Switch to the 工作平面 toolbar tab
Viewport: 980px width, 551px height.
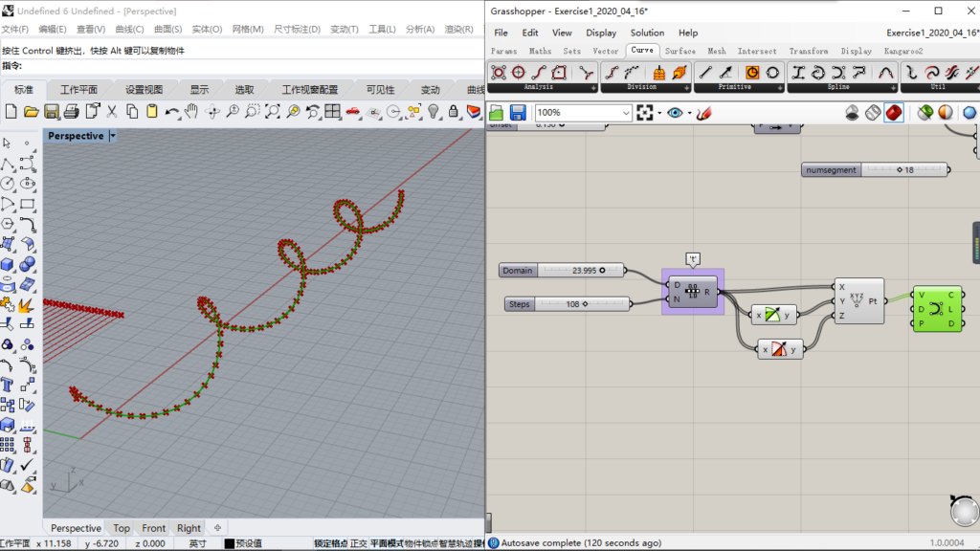[78, 90]
